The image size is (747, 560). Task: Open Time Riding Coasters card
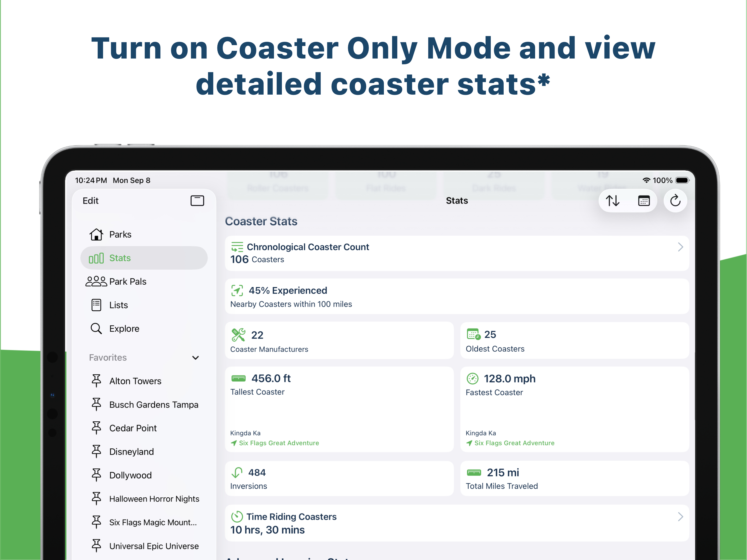457,523
